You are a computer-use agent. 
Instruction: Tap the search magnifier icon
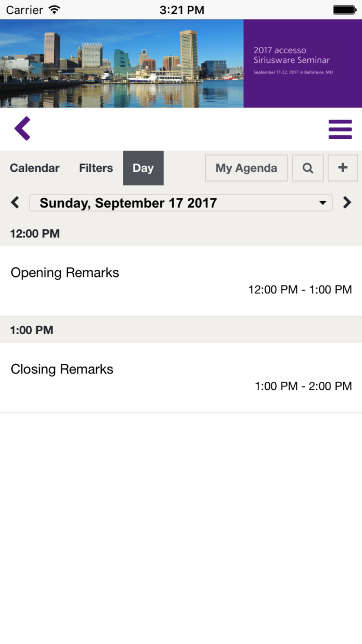click(308, 168)
